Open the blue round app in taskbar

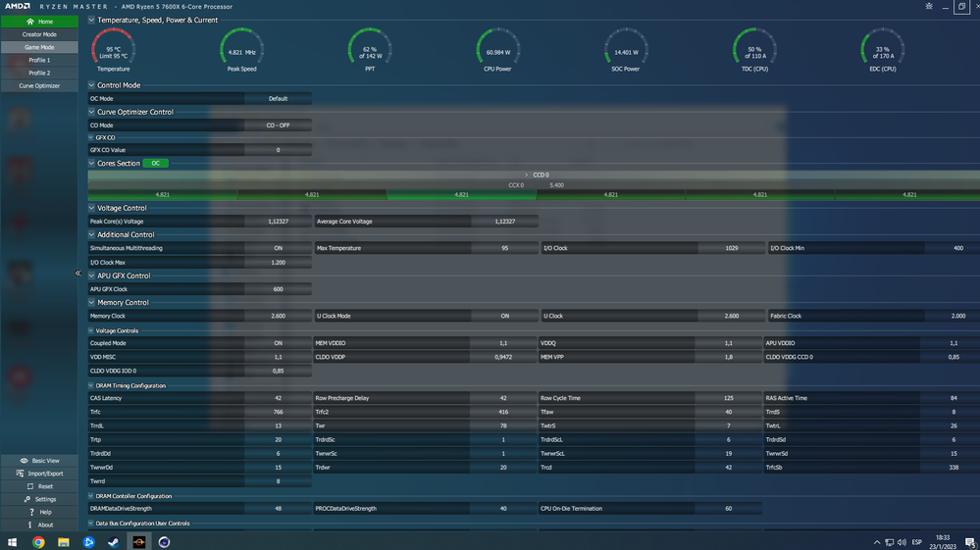click(88, 542)
